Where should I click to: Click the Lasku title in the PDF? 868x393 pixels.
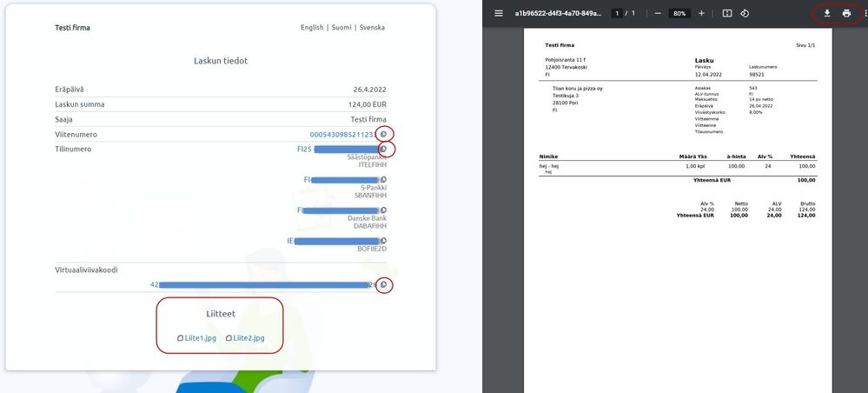coord(704,60)
